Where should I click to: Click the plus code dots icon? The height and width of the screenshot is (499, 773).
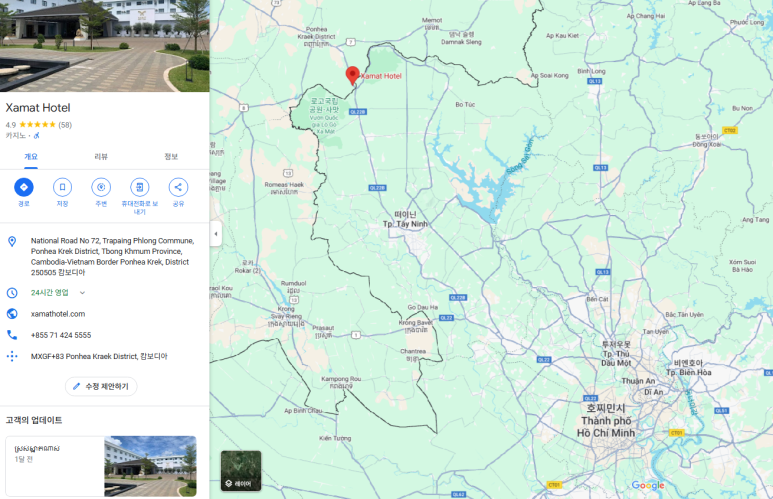[x=12, y=356]
